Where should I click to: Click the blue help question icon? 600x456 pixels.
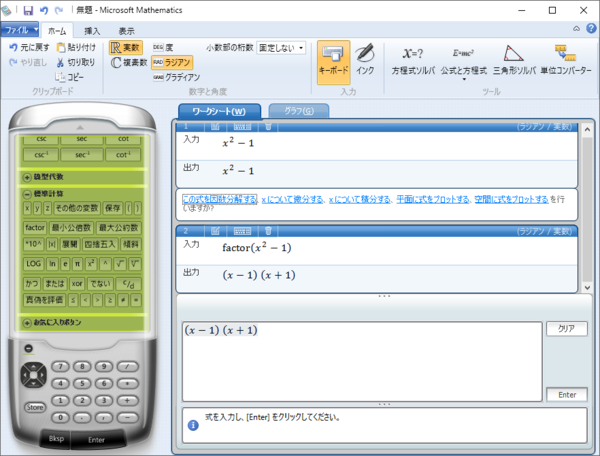[591, 28]
